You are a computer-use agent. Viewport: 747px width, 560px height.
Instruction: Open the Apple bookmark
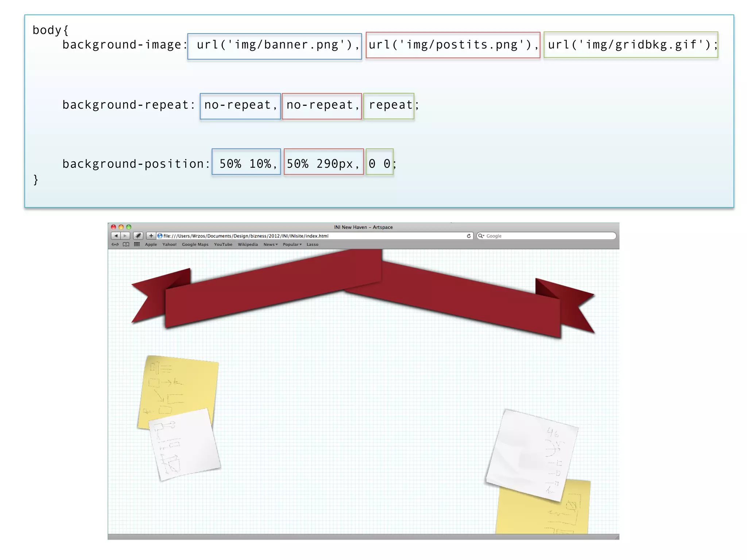tap(151, 245)
